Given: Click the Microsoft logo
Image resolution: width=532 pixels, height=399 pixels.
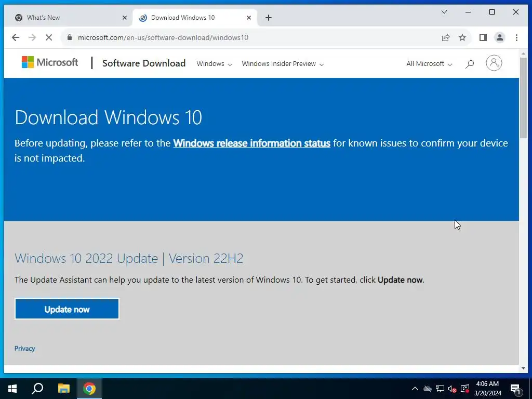Looking at the screenshot, I should coord(49,62).
